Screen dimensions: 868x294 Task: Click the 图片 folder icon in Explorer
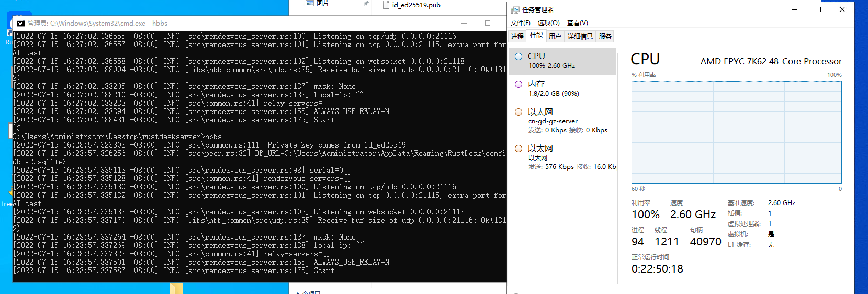[x=310, y=3]
